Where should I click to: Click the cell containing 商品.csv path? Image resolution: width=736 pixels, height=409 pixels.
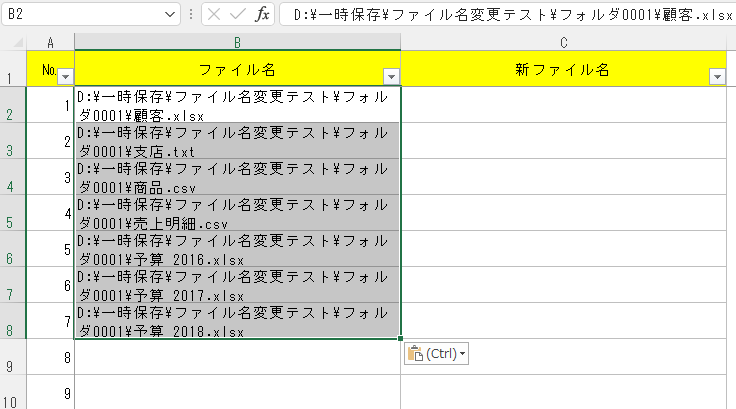pos(238,177)
